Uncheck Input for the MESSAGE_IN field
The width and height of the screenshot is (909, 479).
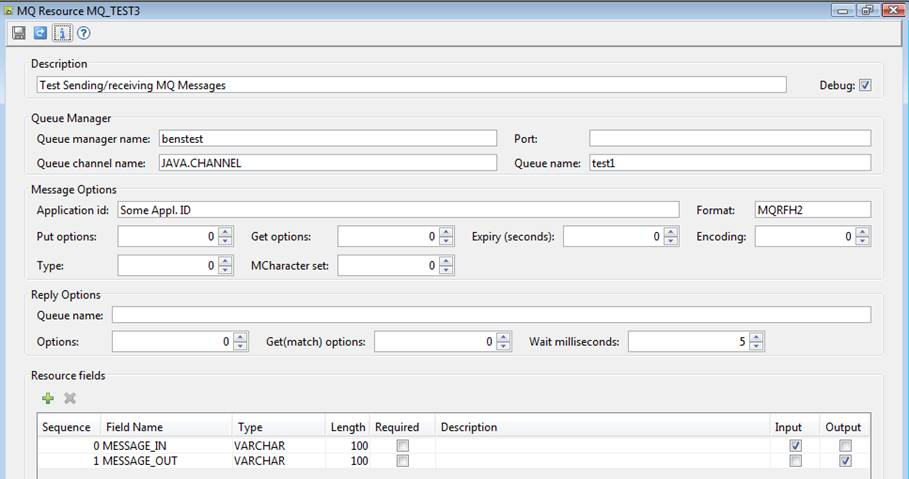point(795,445)
